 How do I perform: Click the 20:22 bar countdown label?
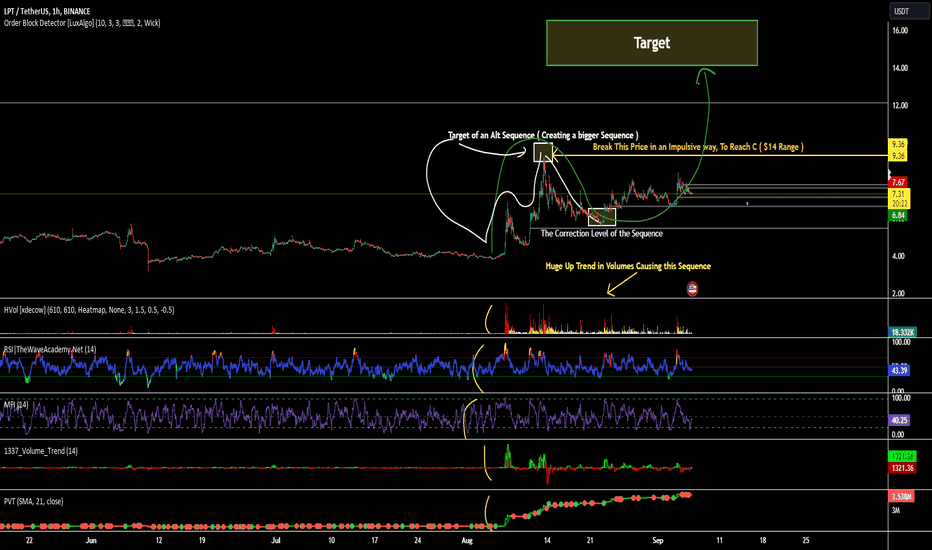pos(898,203)
